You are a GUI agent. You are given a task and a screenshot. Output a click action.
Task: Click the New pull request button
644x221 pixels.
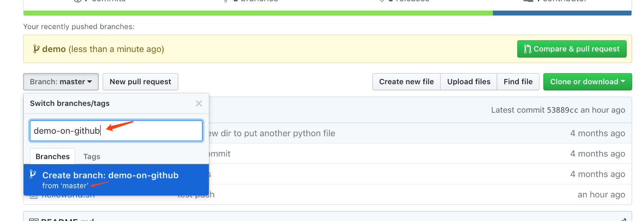click(x=140, y=82)
